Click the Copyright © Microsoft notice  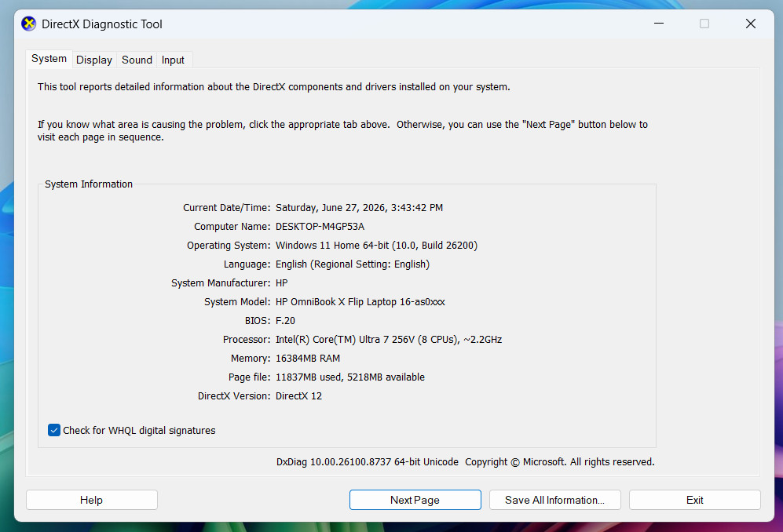(560, 462)
